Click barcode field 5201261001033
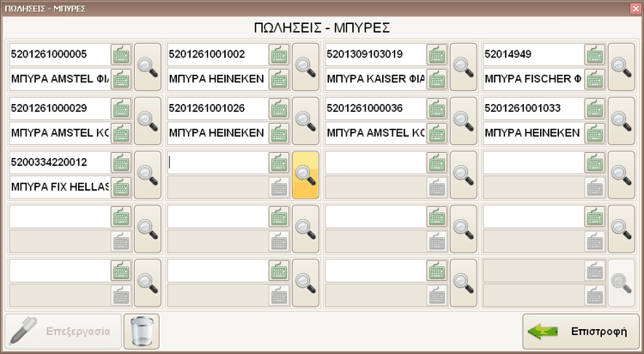 point(533,108)
